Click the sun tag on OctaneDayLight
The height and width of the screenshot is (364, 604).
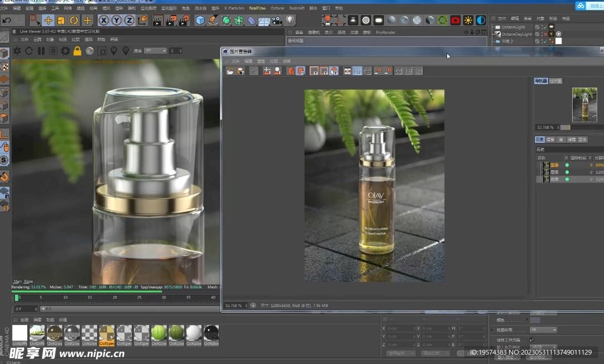[552, 34]
